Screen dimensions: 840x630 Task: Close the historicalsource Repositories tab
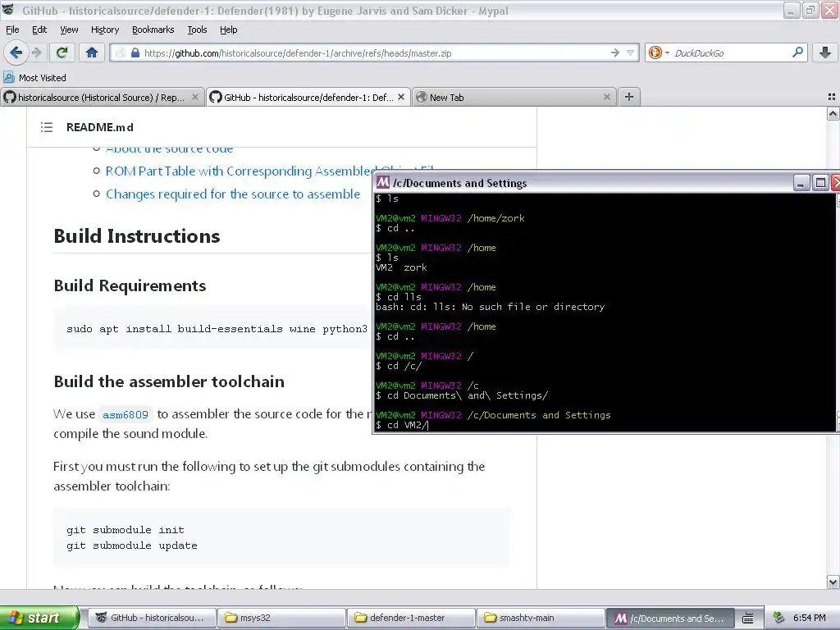tap(195, 97)
